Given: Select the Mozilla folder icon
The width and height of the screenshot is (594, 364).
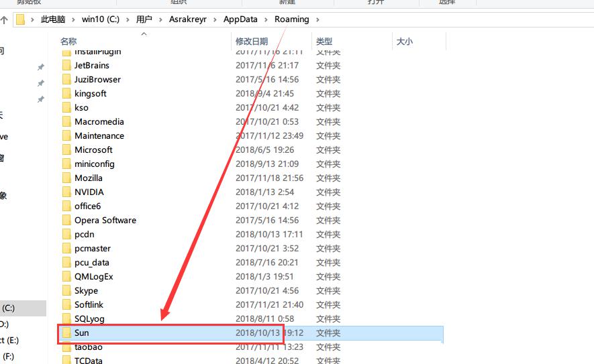Looking at the screenshot, I should click(66, 178).
